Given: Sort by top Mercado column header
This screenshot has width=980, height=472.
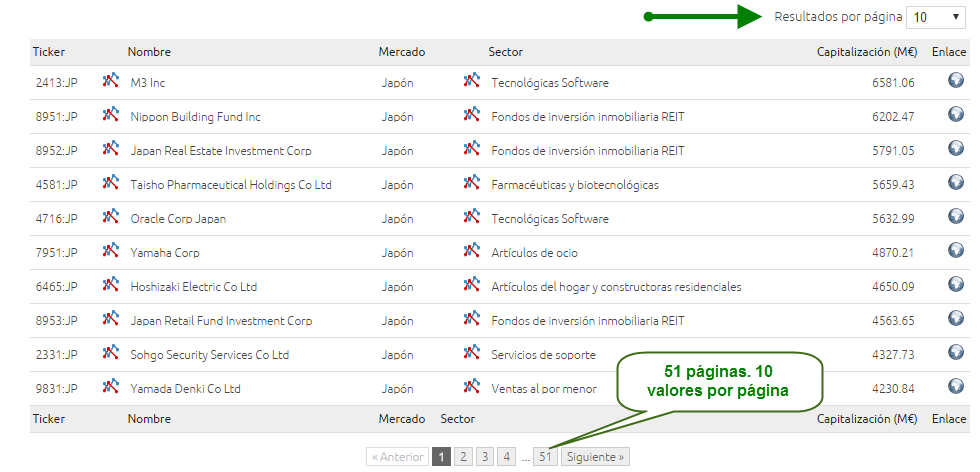Looking at the screenshot, I should (402, 52).
